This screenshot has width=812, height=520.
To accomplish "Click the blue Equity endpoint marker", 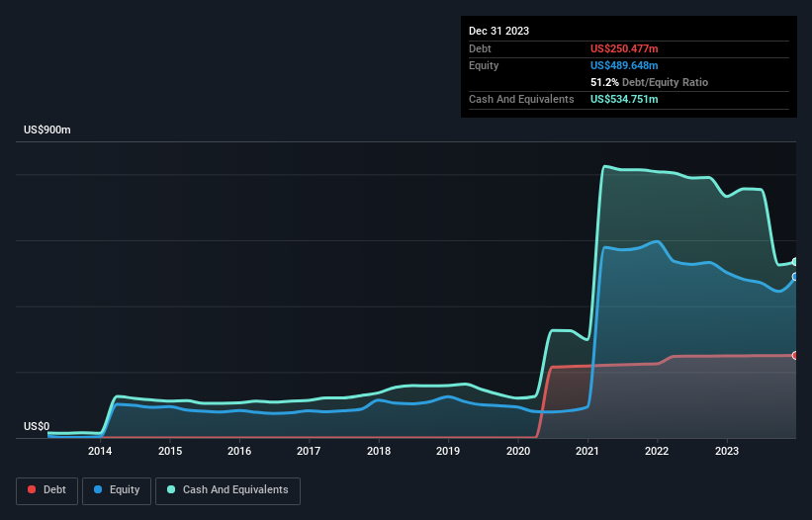I will click(x=795, y=278).
